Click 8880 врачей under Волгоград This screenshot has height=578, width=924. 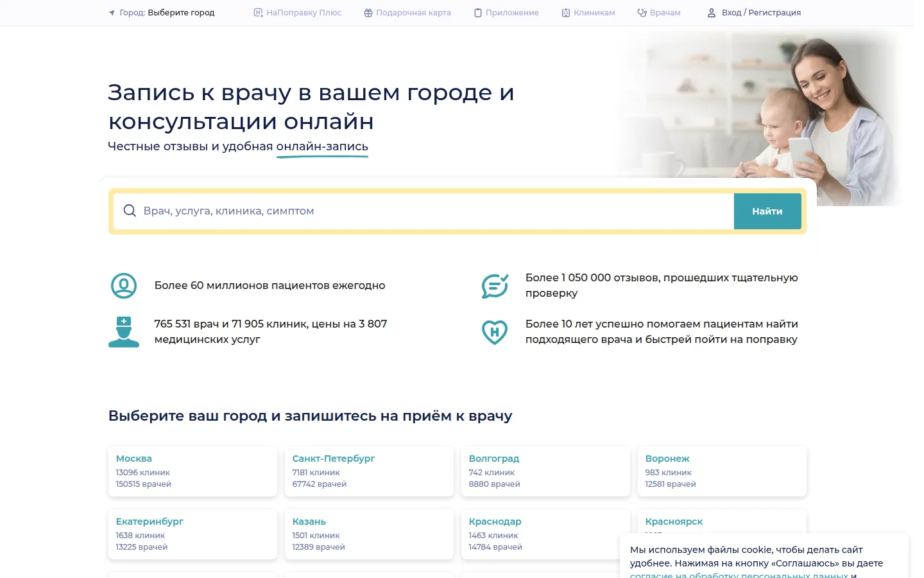tap(494, 484)
